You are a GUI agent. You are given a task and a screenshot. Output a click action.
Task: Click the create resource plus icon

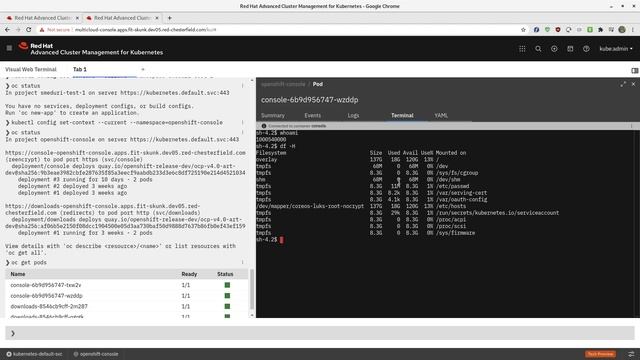(x=554, y=49)
